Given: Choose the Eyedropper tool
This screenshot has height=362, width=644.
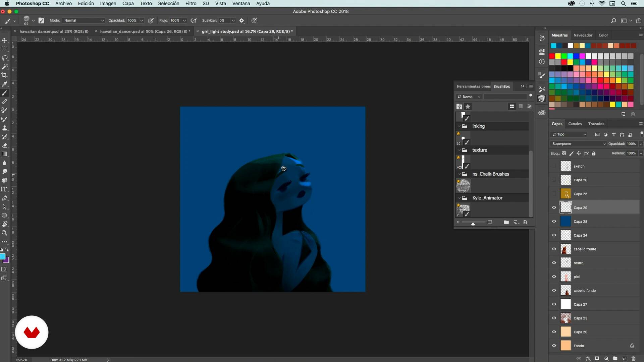Looking at the screenshot, I should point(5,84).
